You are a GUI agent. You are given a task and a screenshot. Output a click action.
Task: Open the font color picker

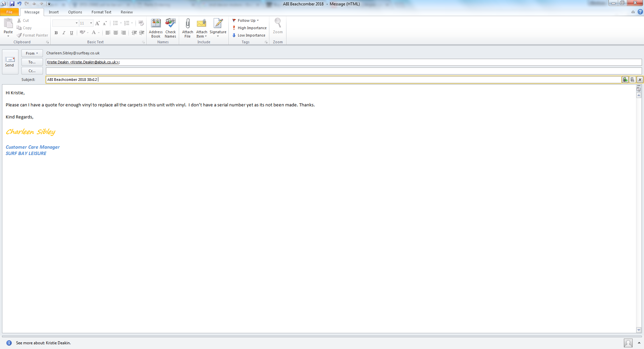99,33
